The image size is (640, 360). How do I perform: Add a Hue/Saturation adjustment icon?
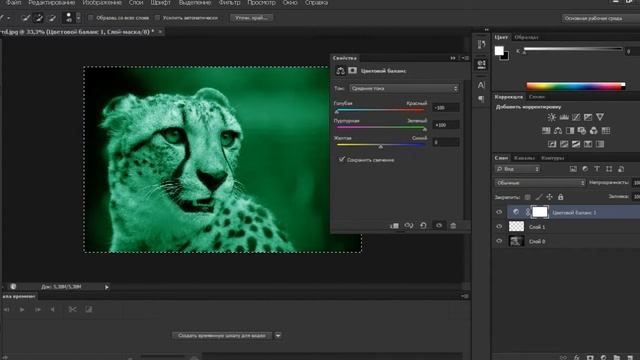click(x=546, y=131)
